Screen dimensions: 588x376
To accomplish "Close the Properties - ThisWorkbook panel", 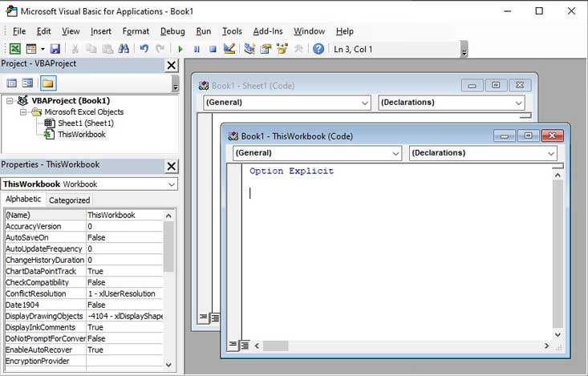I will pos(172,166).
